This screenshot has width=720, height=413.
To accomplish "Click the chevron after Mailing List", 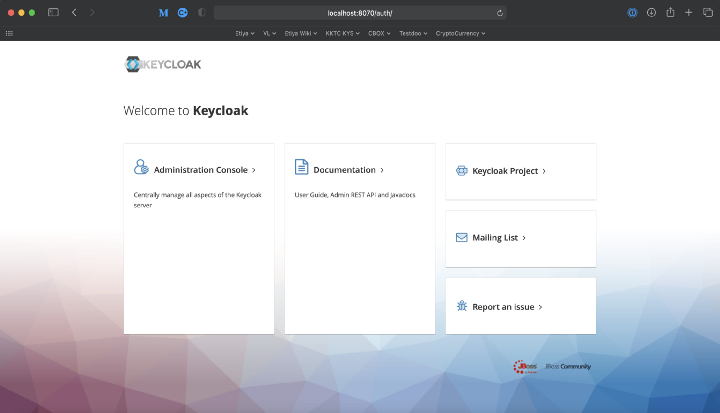I will click(524, 238).
